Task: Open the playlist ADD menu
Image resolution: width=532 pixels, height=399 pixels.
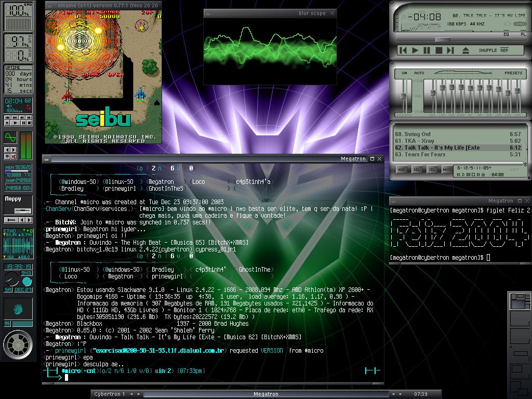Action: (x=402, y=169)
